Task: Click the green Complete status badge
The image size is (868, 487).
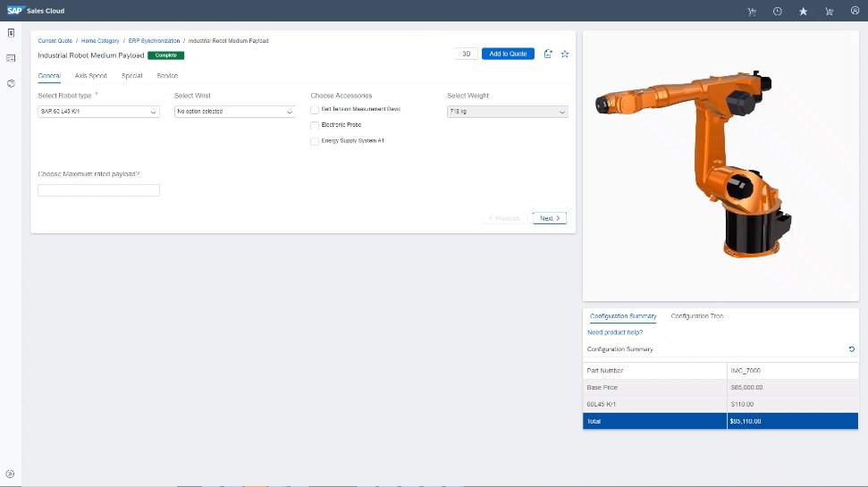Action: (x=166, y=55)
